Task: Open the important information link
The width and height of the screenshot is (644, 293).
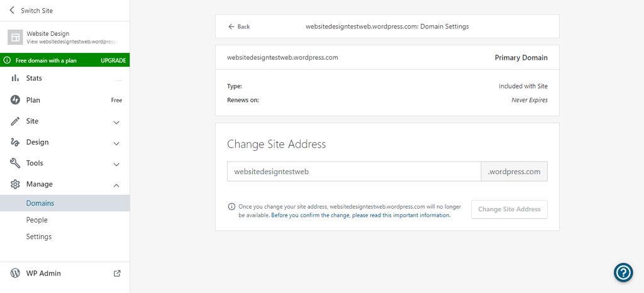Action: coord(361,215)
